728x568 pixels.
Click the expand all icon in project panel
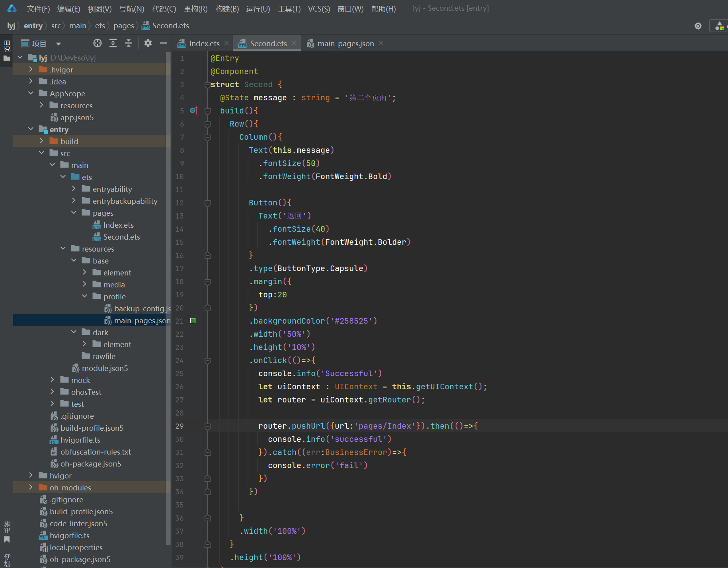113,43
